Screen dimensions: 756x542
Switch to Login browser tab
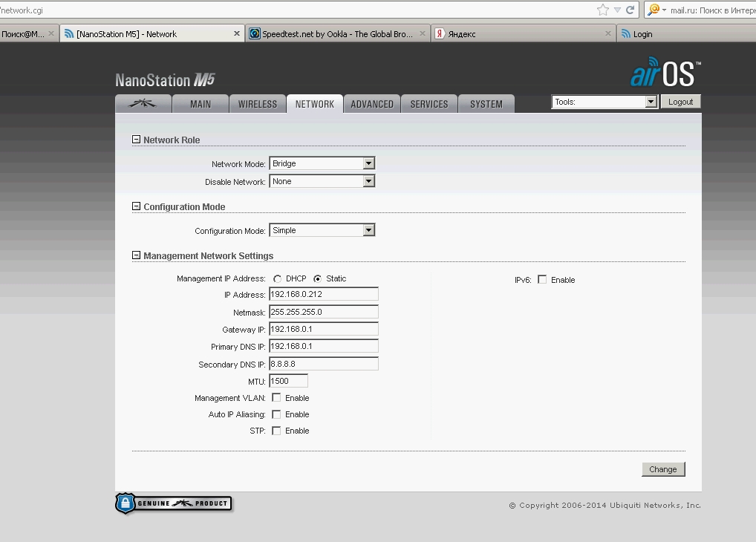(687, 33)
